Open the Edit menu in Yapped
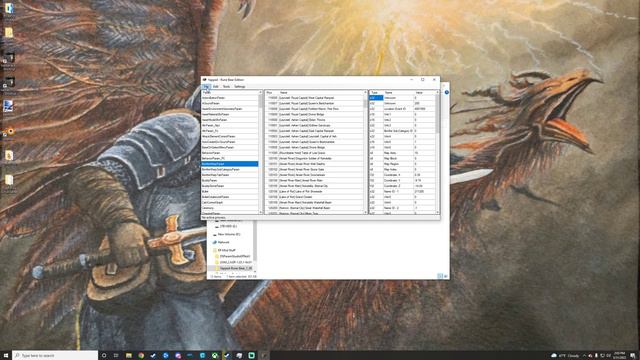 tap(216, 87)
